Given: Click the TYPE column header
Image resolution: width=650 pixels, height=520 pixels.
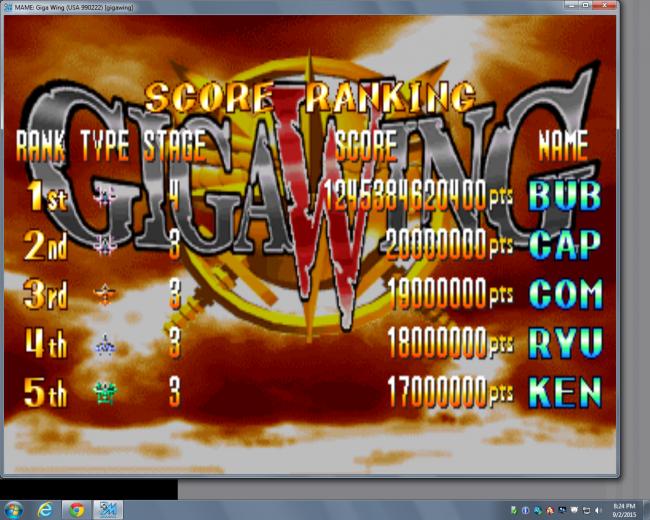Looking at the screenshot, I should (x=104, y=146).
